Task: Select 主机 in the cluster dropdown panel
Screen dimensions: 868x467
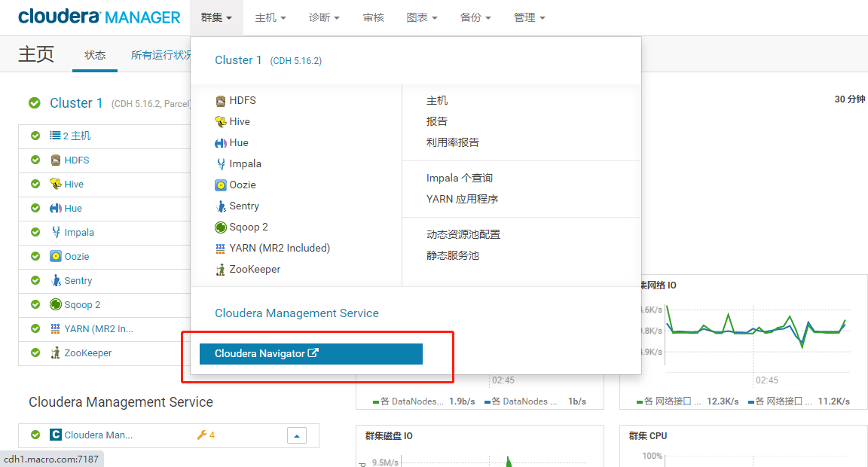Action: [437, 101]
